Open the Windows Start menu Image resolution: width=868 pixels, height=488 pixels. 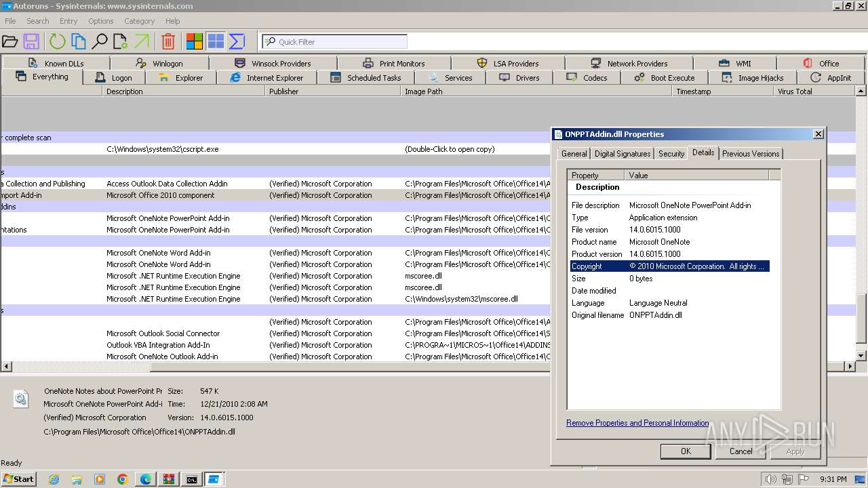[x=18, y=479]
